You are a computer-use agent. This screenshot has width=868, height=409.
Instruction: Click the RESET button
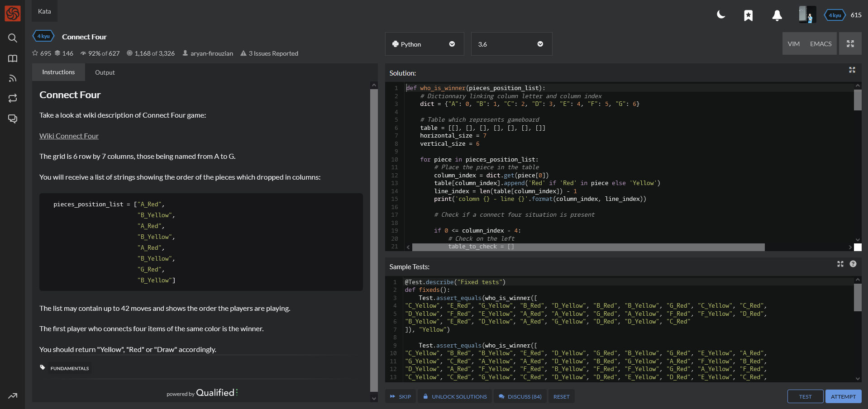561,396
